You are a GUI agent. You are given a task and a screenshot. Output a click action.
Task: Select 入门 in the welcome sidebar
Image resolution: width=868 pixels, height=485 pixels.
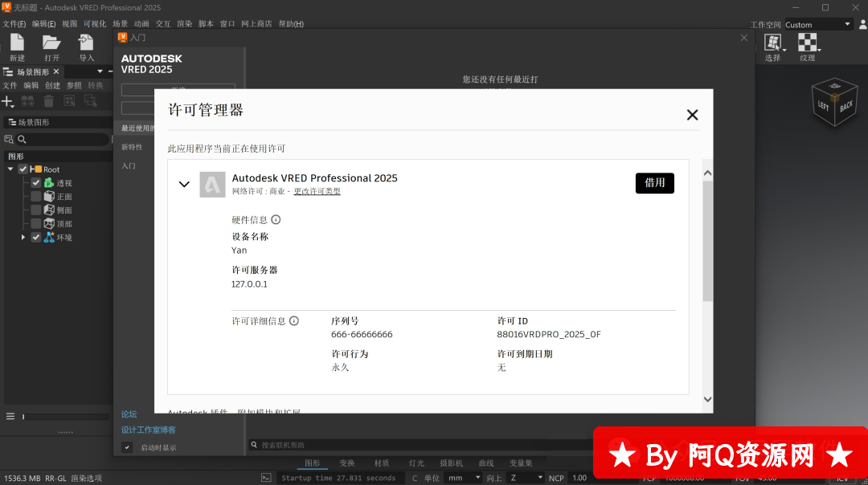129,166
